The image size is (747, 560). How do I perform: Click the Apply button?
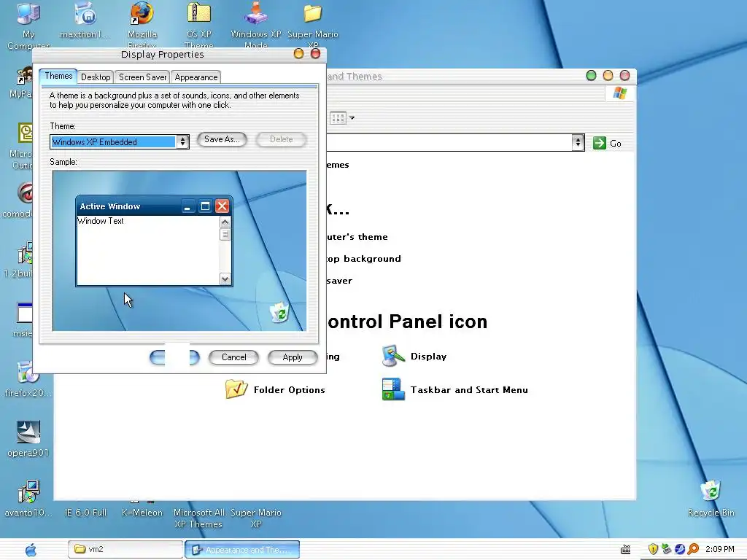[293, 357]
